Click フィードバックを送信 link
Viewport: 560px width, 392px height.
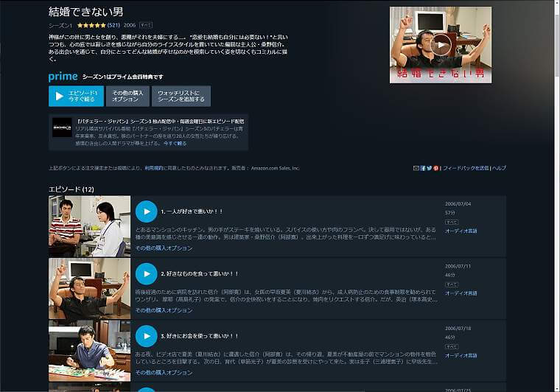(x=466, y=168)
